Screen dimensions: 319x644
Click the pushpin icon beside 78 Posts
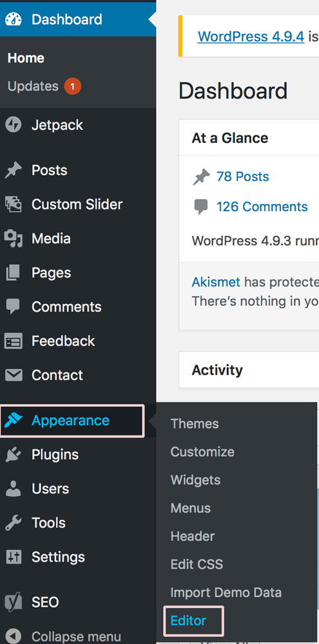(x=201, y=177)
